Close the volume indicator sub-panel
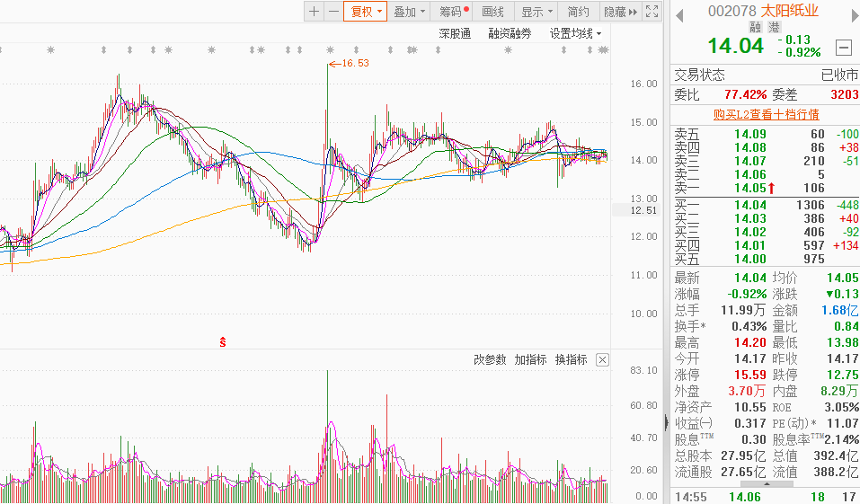Viewport: 860px width, 504px height. click(602, 359)
